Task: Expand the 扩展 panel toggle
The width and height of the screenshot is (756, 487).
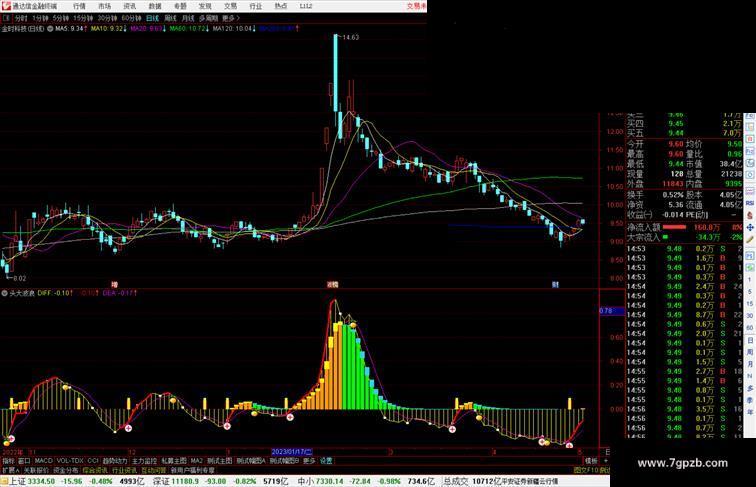Action: [10, 470]
